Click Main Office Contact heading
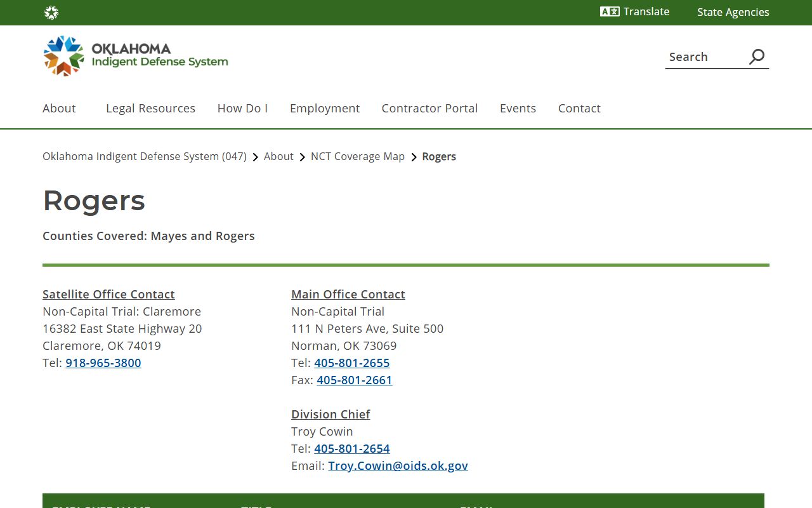This screenshot has height=508, width=812. coord(348,295)
